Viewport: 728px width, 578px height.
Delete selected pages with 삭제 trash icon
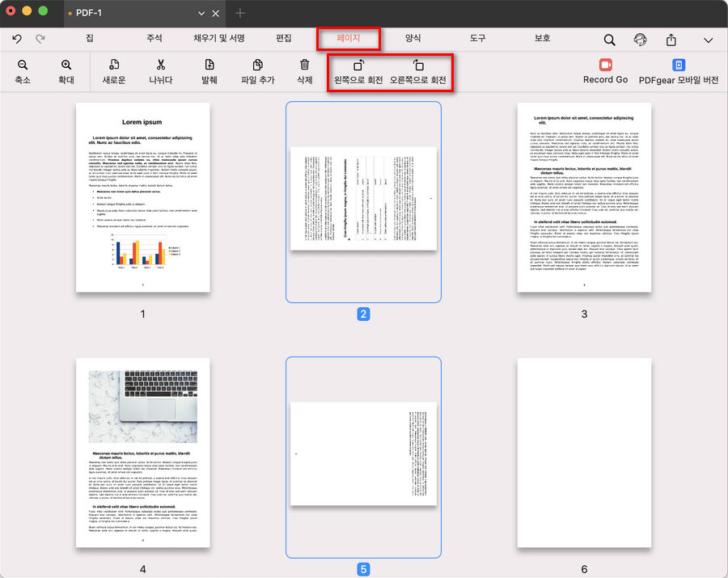(x=304, y=65)
